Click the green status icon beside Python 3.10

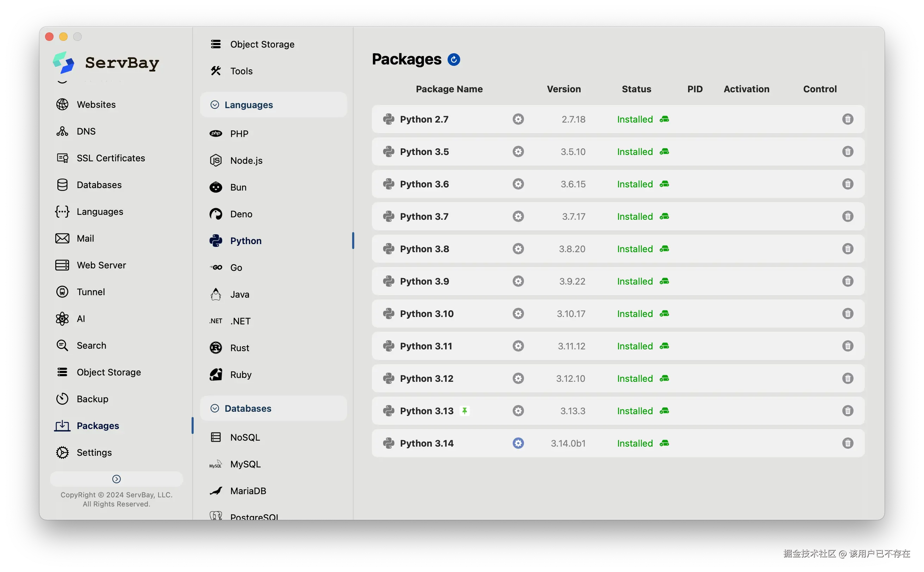pyautogui.click(x=664, y=313)
